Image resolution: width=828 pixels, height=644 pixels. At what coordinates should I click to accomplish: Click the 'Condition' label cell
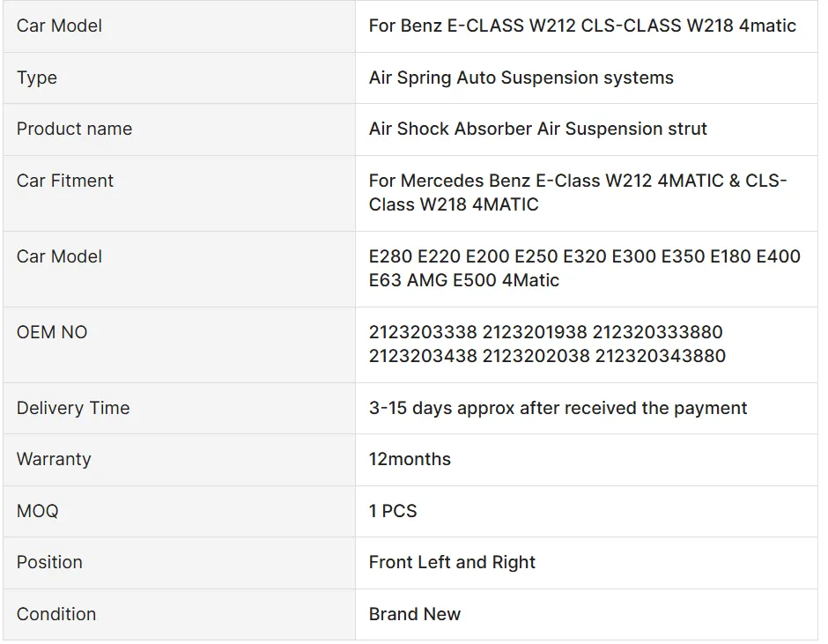click(56, 614)
